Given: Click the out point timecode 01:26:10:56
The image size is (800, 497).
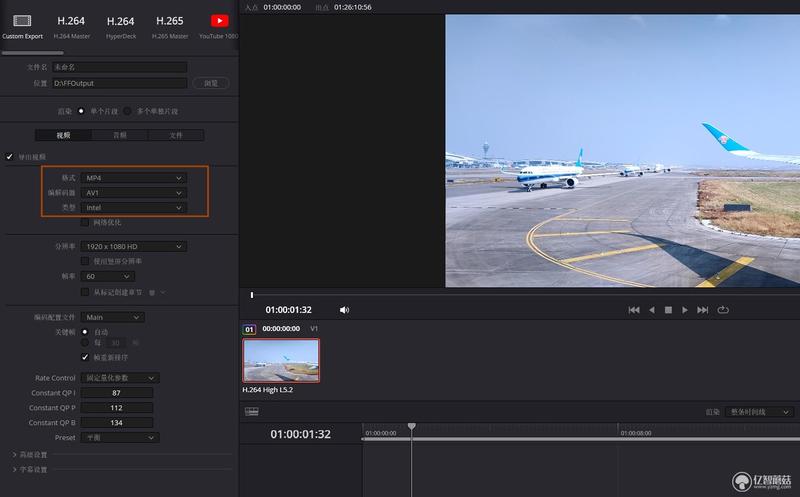Looking at the screenshot, I should (353, 7).
